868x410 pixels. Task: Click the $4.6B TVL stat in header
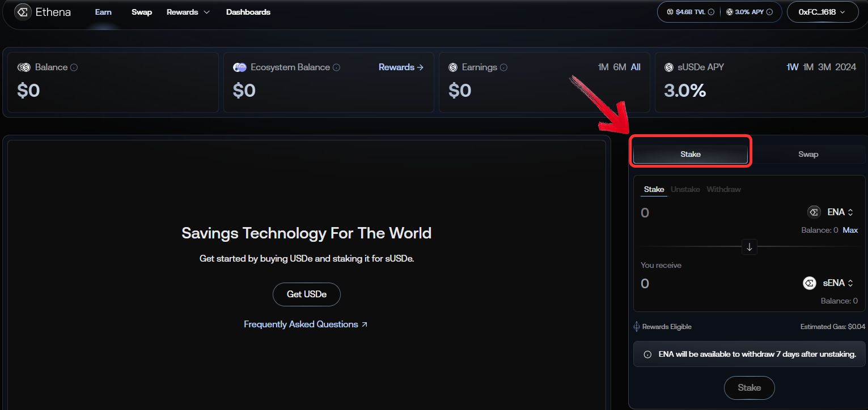[691, 12]
